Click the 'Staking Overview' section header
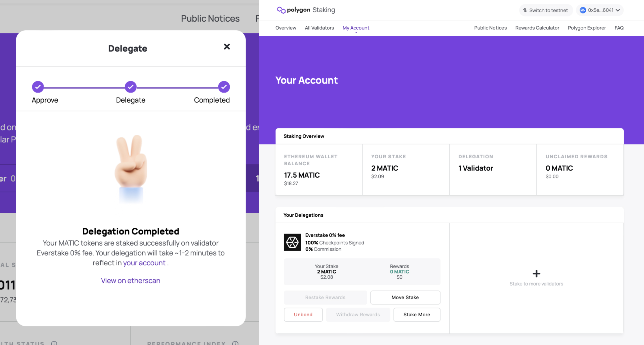 click(x=304, y=136)
